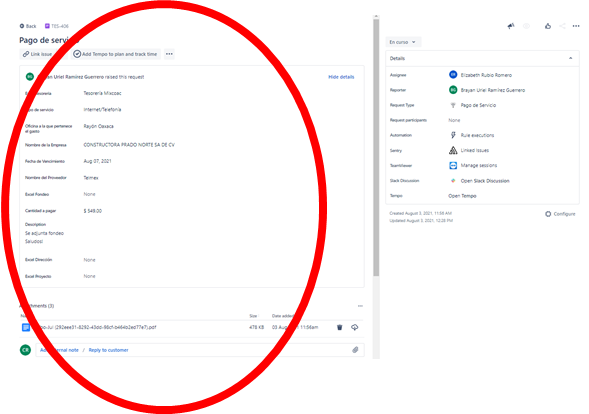Click None value of Excel Dirección
This screenshot has width=589, height=414.
pyautogui.click(x=89, y=260)
